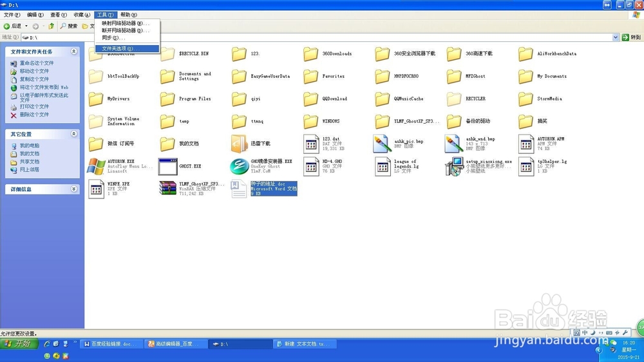Click 删除这个文件 task link
This screenshot has width=644, height=362.
pyautogui.click(x=34, y=115)
